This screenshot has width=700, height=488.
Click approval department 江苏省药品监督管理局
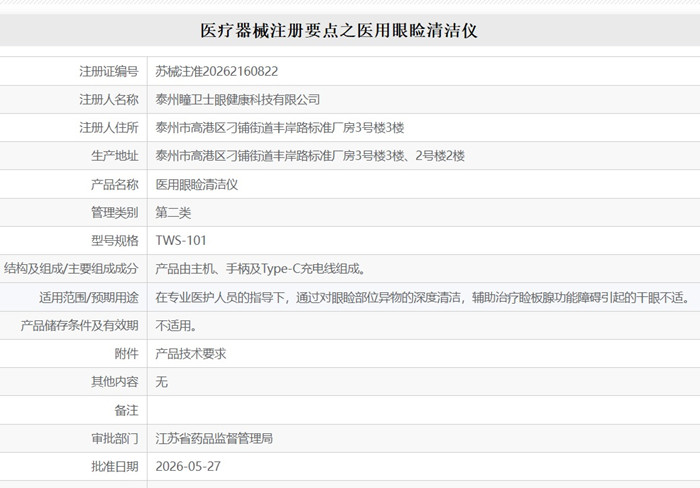pos(214,438)
